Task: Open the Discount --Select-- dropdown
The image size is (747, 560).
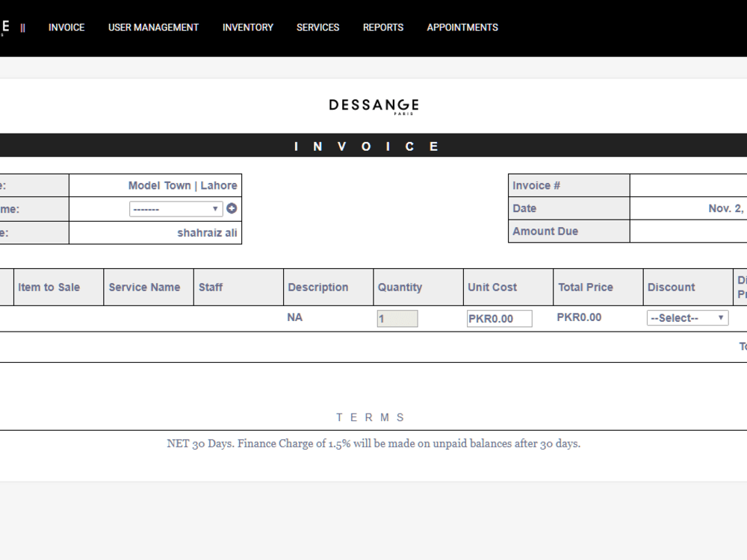Action: point(687,318)
